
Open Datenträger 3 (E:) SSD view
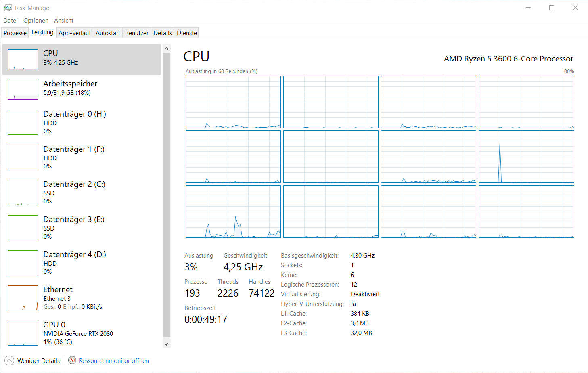[82, 228]
